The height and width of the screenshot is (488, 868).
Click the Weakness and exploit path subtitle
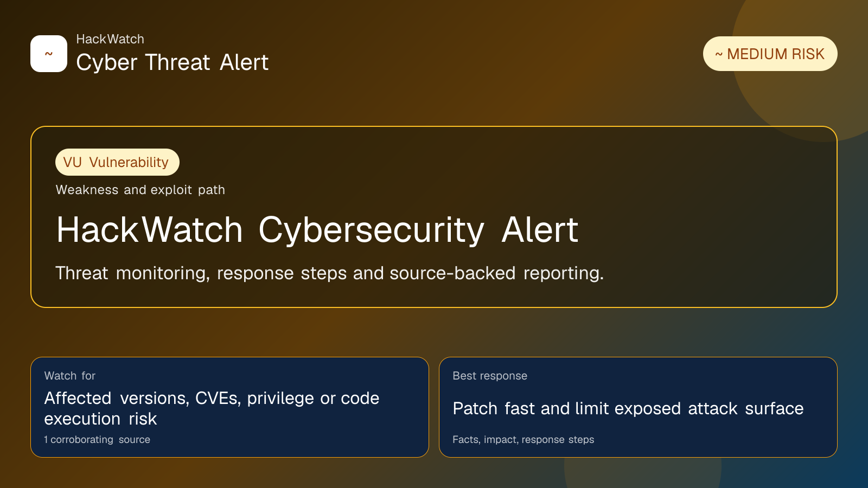point(140,190)
